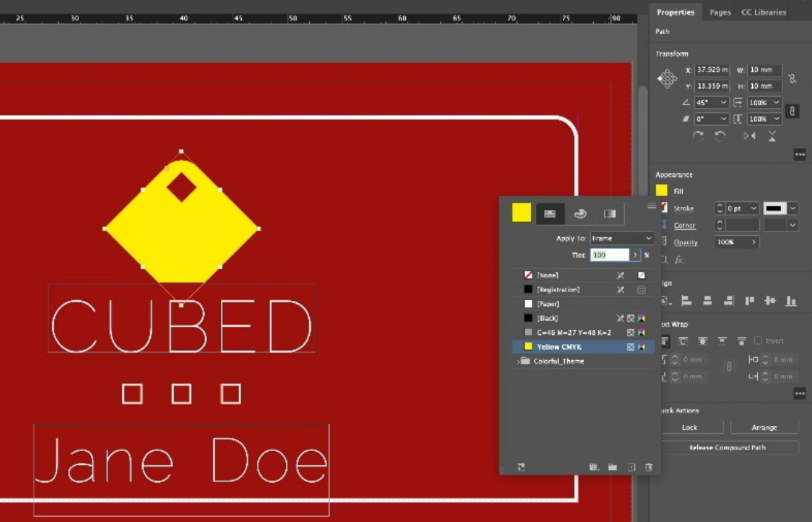The width and height of the screenshot is (812, 522).
Task: Select Wrap around bounding box
Action: tap(683, 341)
